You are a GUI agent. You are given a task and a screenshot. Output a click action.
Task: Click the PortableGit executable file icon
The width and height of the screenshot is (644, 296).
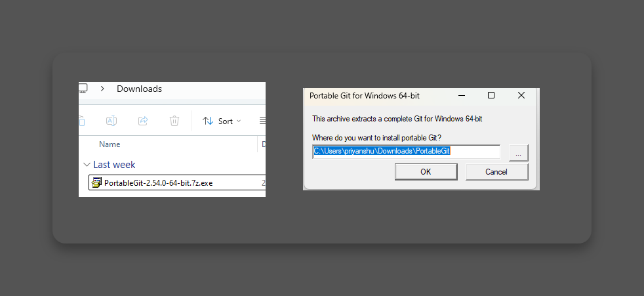click(96, 183)
